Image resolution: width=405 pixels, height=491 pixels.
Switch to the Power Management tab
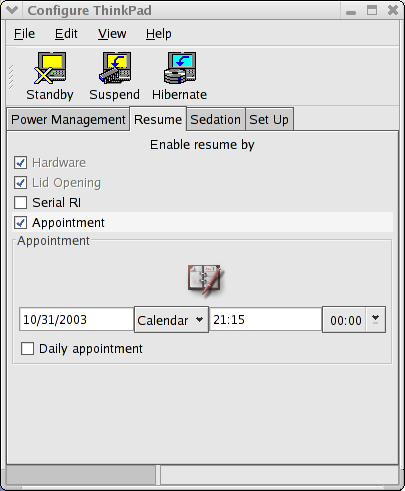point(68,119)
